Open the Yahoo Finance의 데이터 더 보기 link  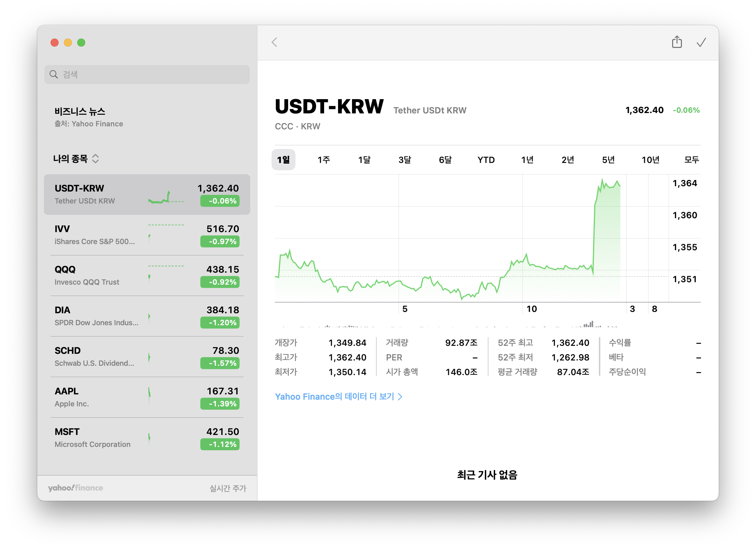tap(334, 396)
